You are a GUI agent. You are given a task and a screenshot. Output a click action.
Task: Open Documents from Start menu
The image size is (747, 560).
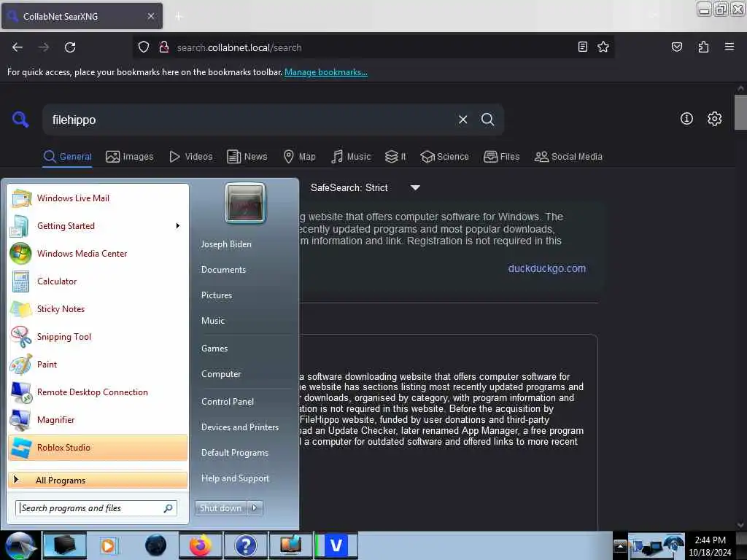coord(223,270)
